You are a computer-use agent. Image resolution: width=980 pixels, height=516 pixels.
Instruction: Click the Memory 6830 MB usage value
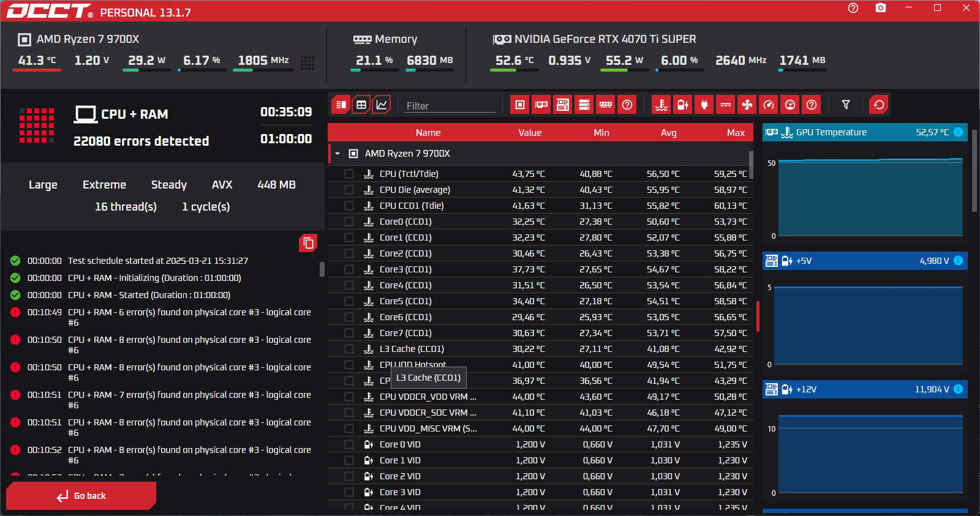coord(429,61)
